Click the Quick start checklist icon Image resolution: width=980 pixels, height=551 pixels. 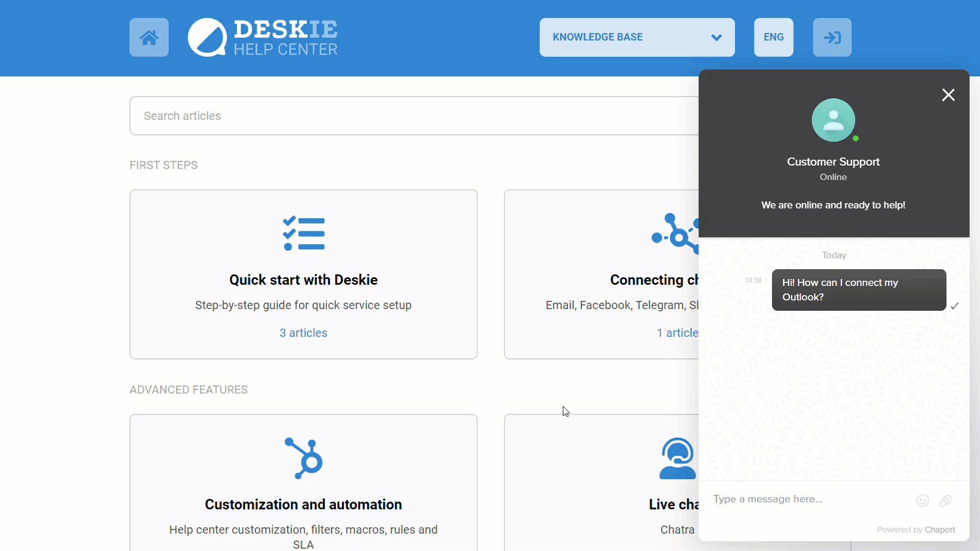coord(303,234)
